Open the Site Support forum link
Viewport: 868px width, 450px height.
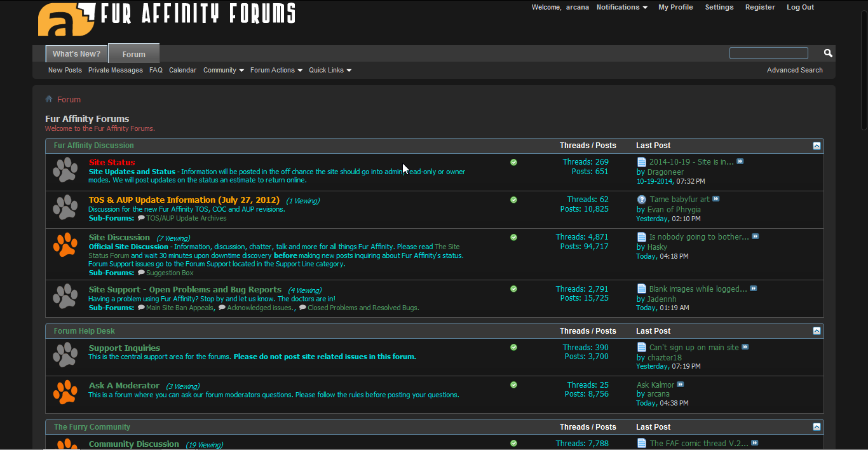click(185, 289)
